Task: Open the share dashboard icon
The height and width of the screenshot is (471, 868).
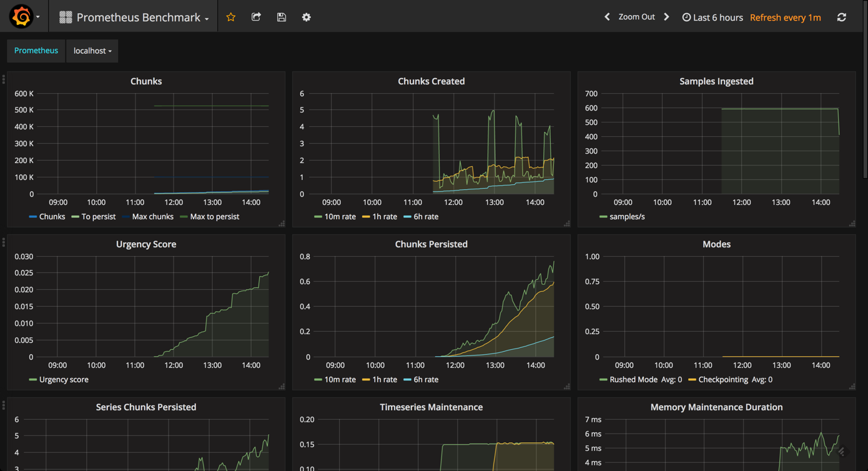Action: 256,17
